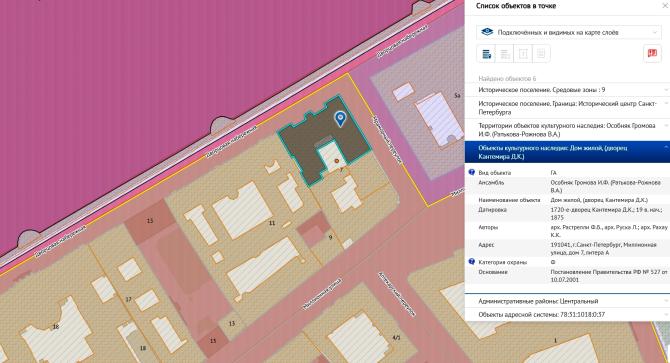The height and width of the screenshot is (363, 670).
Task: Expand Историческое поселение. Граница entry
Action: tap(567, 108)
